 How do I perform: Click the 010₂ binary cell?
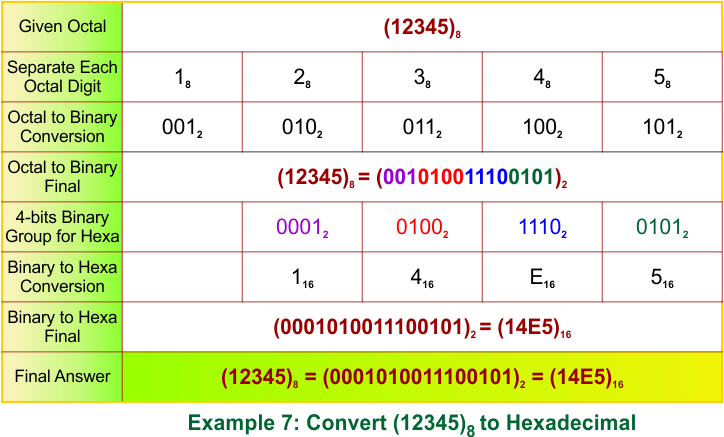[302, 127]
